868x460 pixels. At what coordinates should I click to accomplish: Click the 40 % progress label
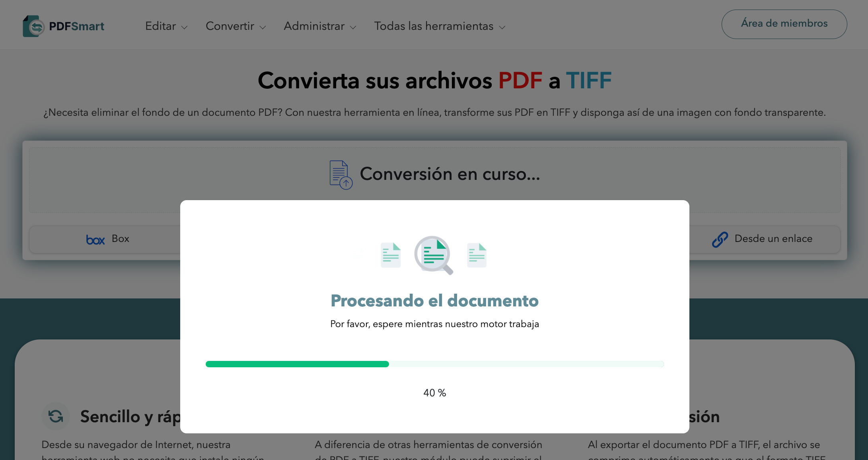(434, 393)
